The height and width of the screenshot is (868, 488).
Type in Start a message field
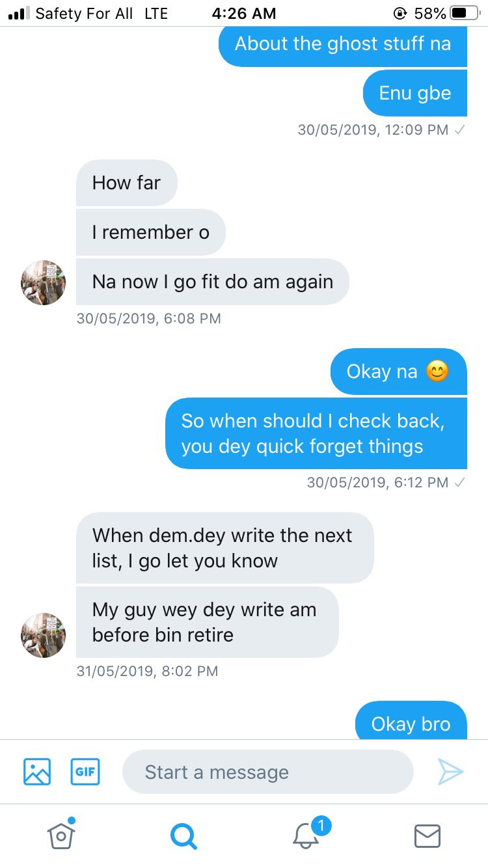point(267,772)
